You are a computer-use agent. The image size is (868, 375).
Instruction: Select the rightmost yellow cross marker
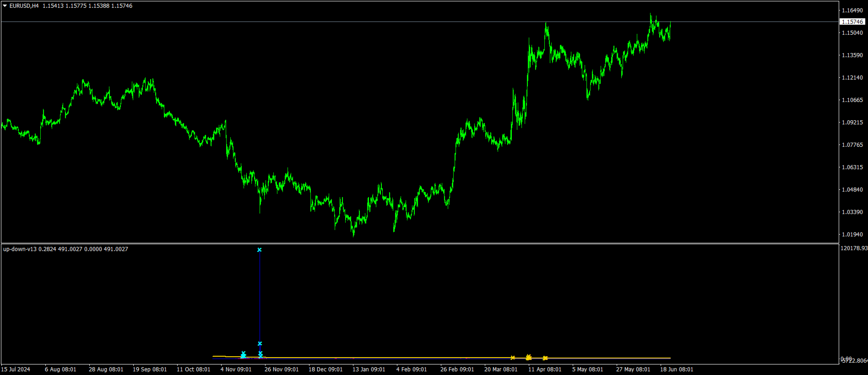(545, 358)
